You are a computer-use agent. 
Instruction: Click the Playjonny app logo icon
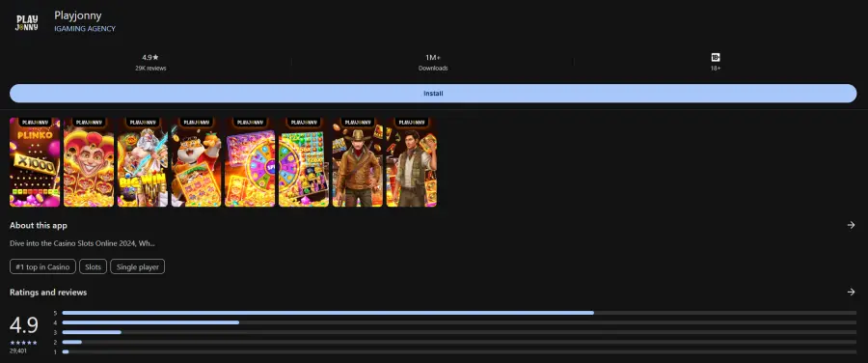pyautogui.click(x=27, y=22)
